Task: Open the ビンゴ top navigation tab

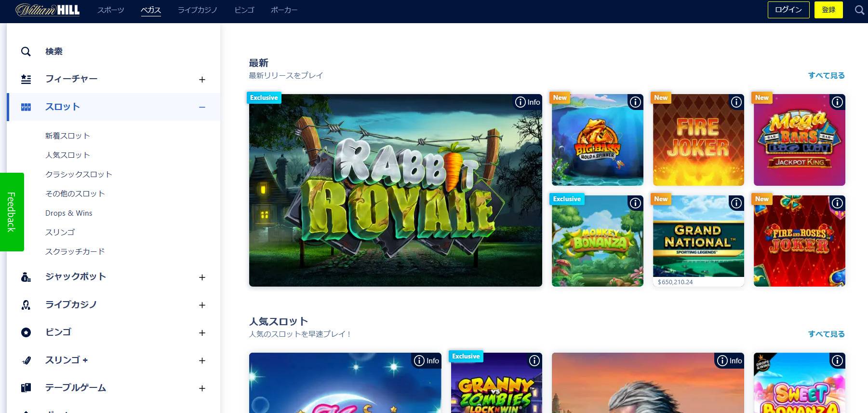Action: pos(244,10)
